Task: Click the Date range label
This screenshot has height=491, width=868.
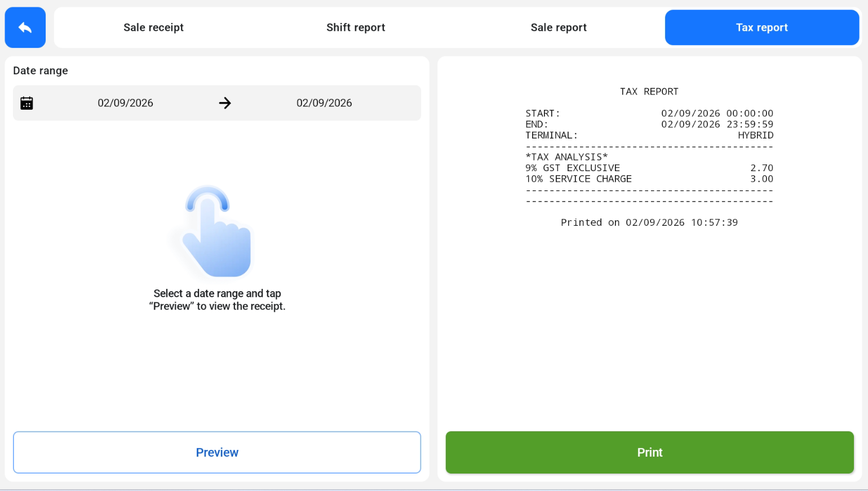Action: 41,70
